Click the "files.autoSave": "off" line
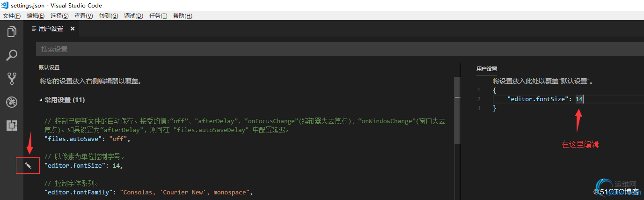The height and width of the screenshot is (200, 644). [x=87, y=139]
